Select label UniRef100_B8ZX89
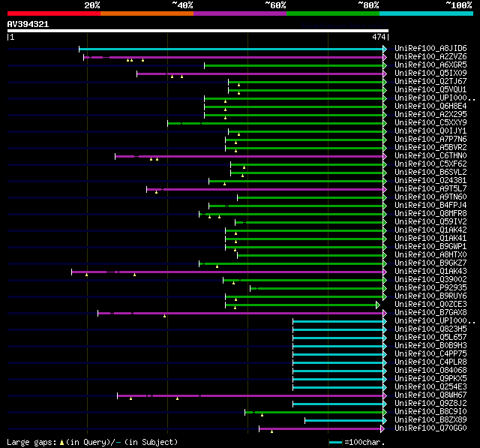480x448 pixels. click(430, 420)
